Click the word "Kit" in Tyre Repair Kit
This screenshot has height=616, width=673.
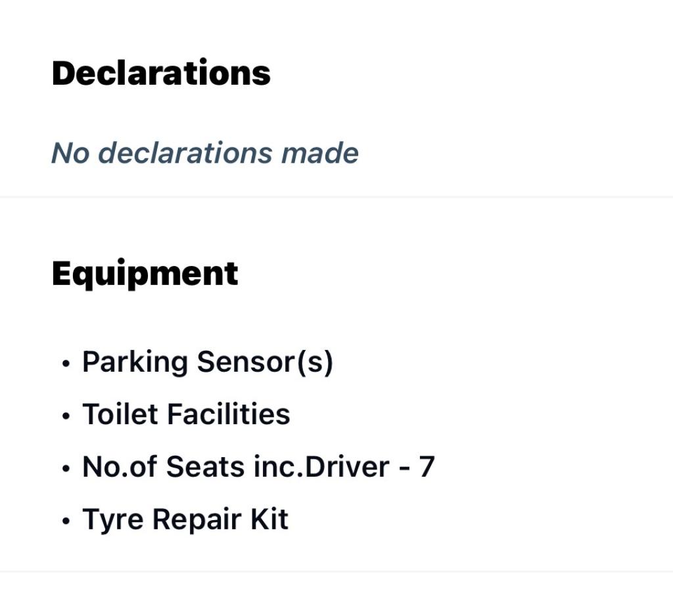pos(269,519)
